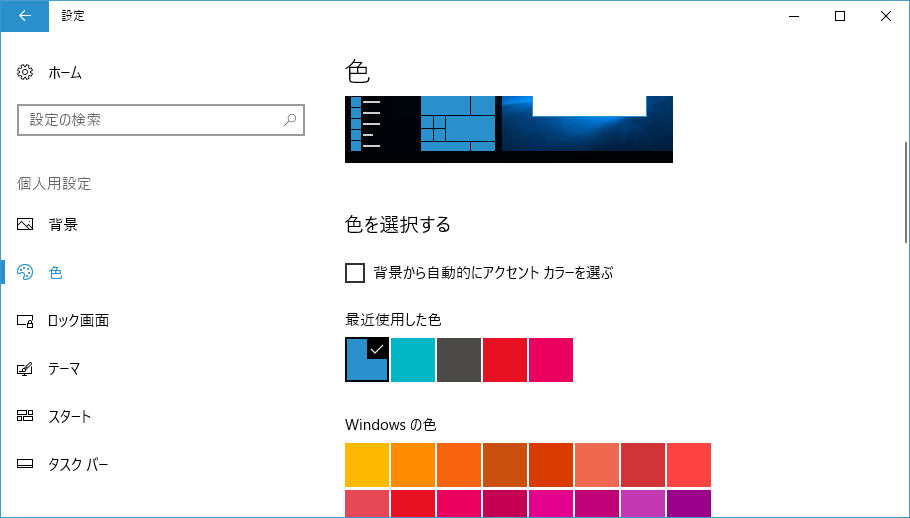The height and width of the screenshot is (518, 910).
Task: Choose dark purple last second-row swatch
Action: pyautogui.click(x=689, y=503)
